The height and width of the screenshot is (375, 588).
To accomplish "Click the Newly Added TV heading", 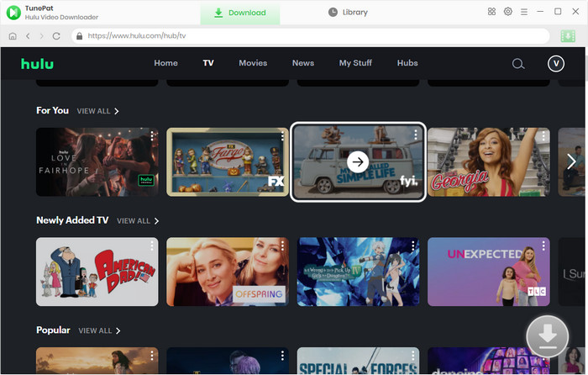I will click(x=72, y=220).
